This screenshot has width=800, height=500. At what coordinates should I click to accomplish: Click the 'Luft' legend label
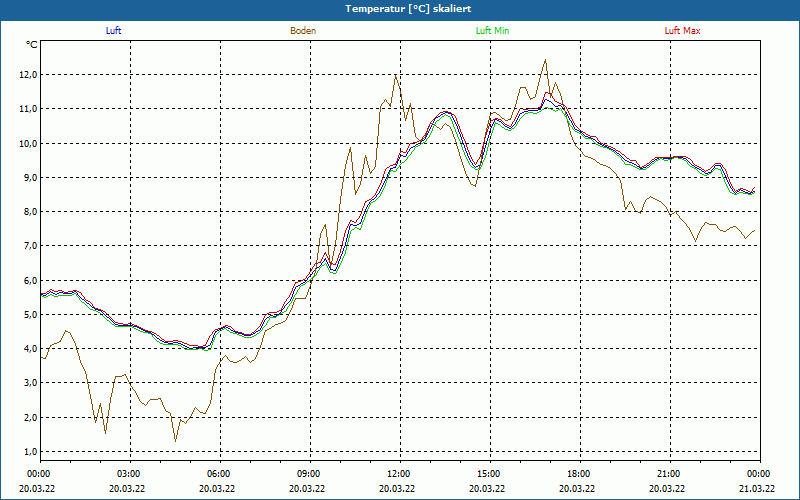[x=113, y=31]
